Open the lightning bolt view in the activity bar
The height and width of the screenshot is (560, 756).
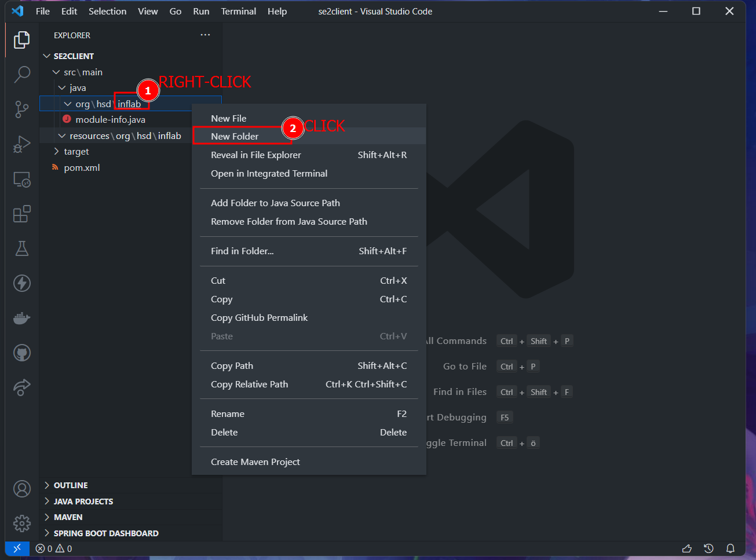pos(22,283)
